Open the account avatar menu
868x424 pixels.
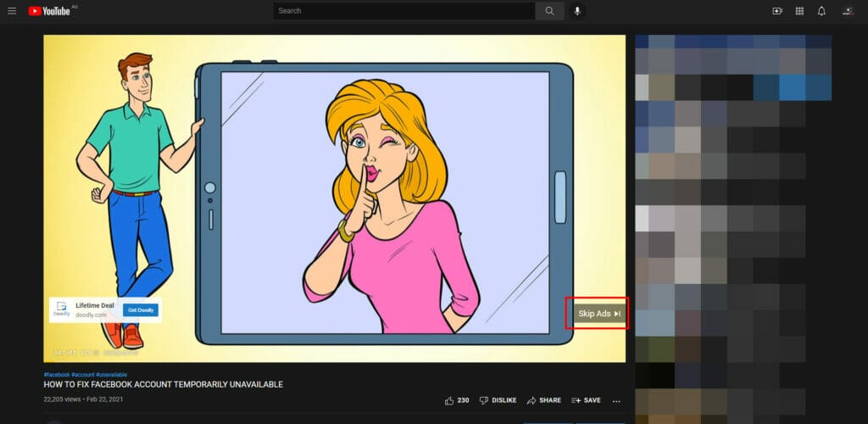click(x=848, y=10)
